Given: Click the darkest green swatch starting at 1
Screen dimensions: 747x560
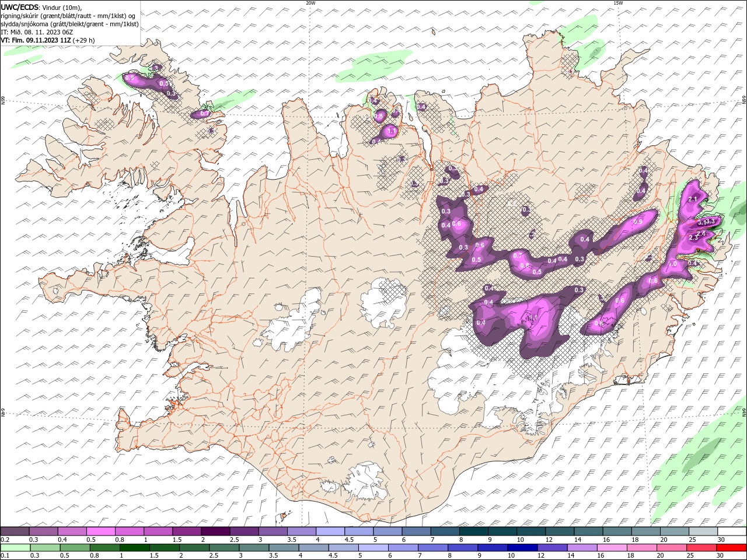Looking at the screenshot, I should coord(134,548).
